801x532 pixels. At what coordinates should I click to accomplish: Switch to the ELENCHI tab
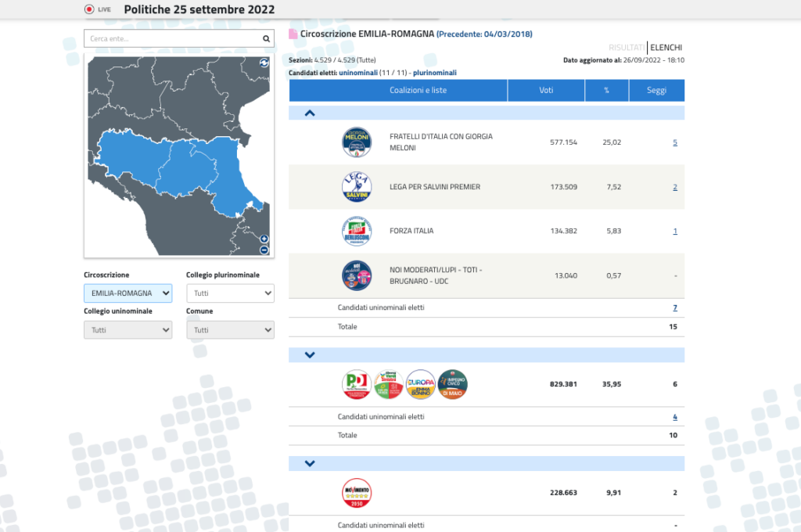click(666, 48)
